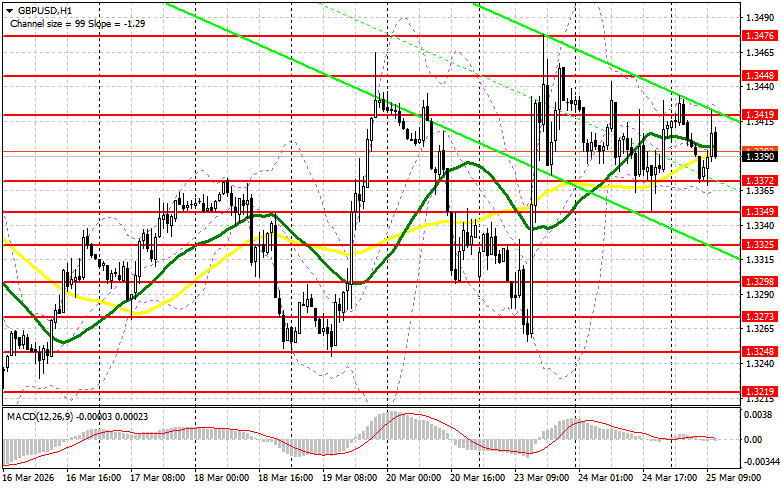Click the black 1.3390 current price tag
The height and width of the screenshot is (489, 781).
[759, 157]
